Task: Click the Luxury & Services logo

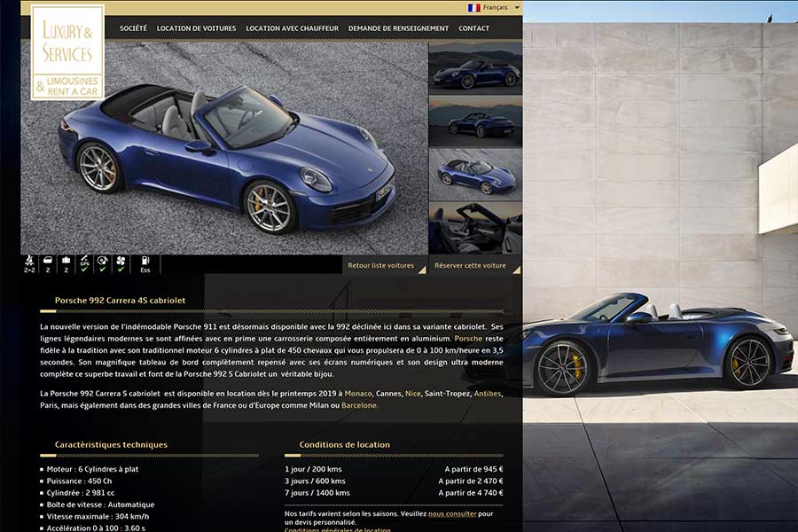Action: pyautogui.click(x=67, y=52)
